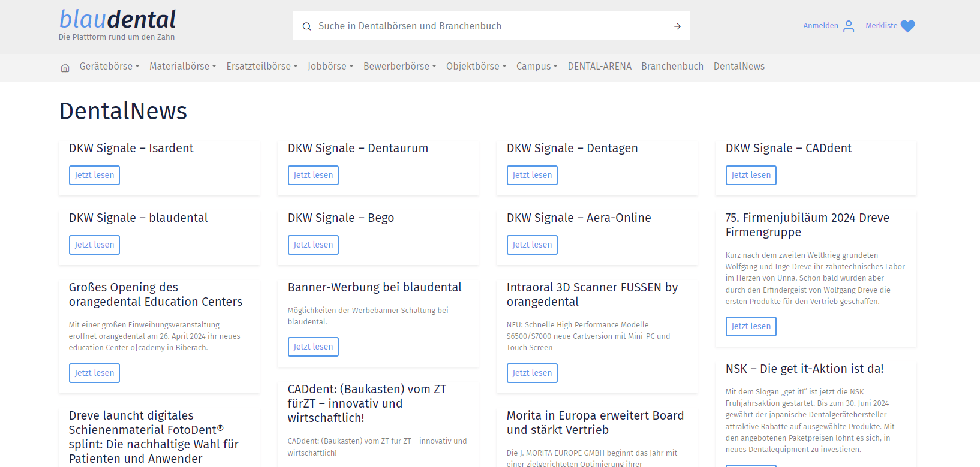This screenshot has width=980, height=467.
Task: Open the DKW Signale – Aera-Online headline
Action: pos(579,218)
